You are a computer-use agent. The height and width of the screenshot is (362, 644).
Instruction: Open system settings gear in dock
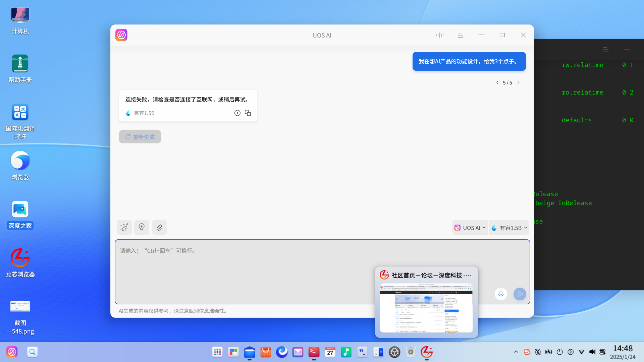click(x=394, y=352)
